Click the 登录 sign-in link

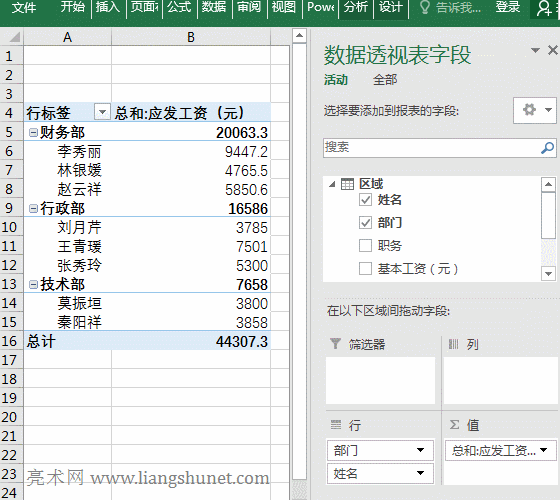tap(508, 7)
